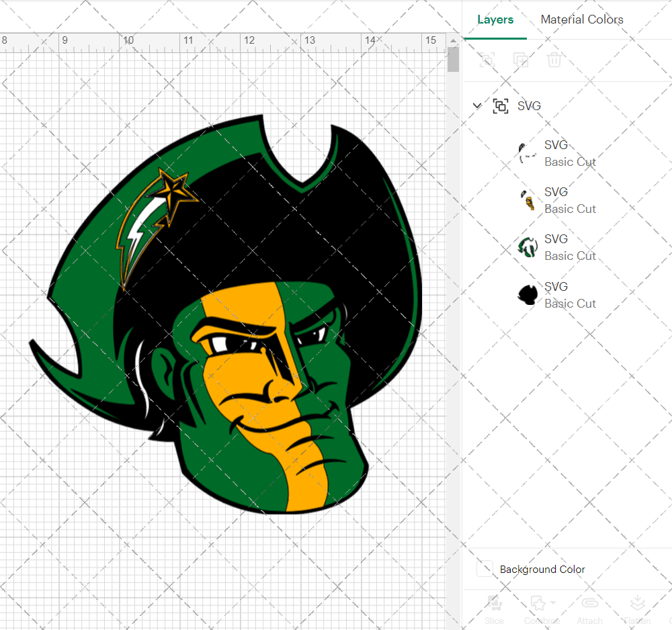Click the Duplicate icon in layers toolbar
The width and height of the screenshot is (672, 630).
point(521,60)
